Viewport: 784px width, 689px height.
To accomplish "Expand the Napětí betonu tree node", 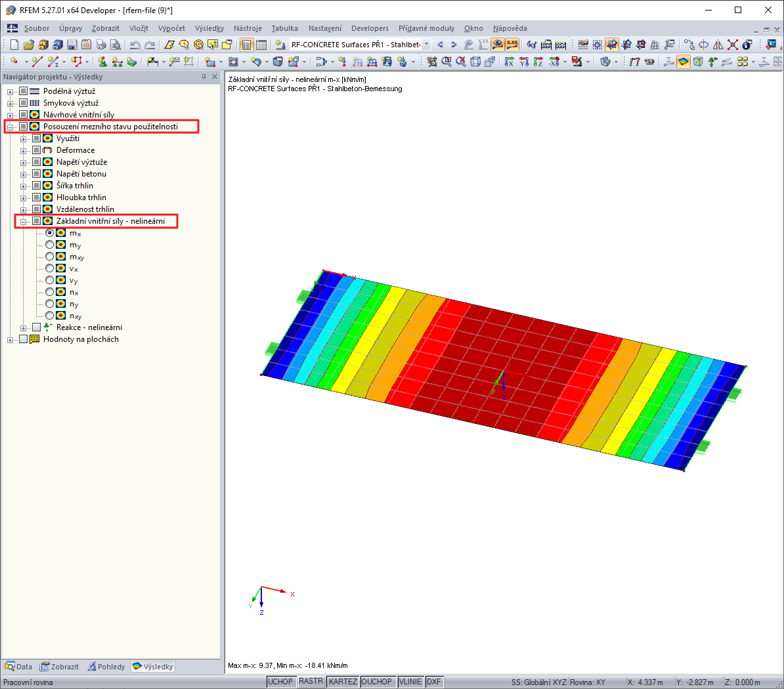I will pyautogui.click(x=23, y=175).
